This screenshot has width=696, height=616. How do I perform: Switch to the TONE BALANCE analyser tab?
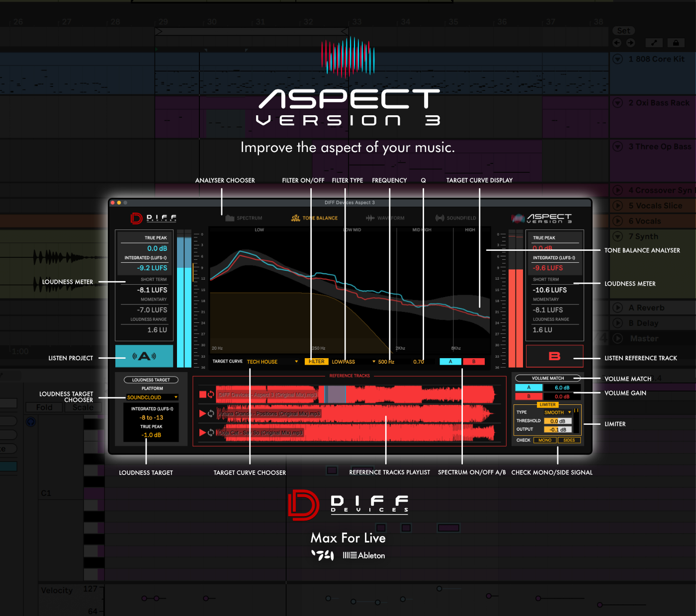click(x=314, y=218)
